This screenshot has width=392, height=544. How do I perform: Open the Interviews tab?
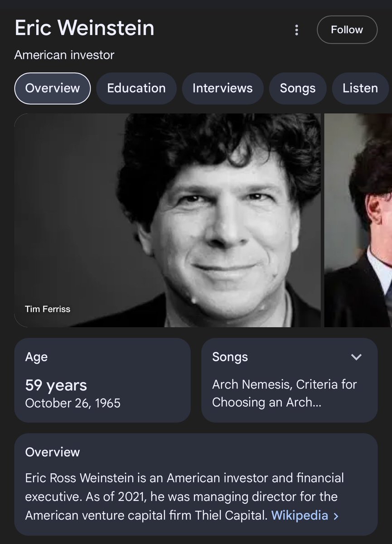(x=223, y=88)
